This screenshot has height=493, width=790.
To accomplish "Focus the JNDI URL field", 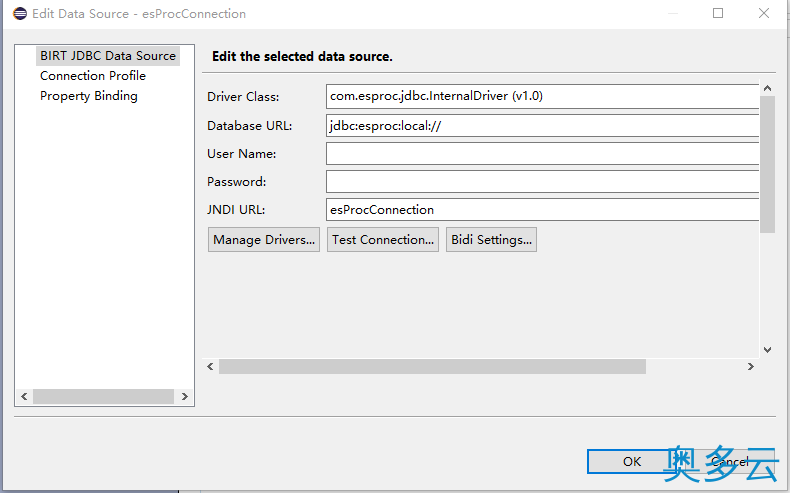I will click(542, 209).
